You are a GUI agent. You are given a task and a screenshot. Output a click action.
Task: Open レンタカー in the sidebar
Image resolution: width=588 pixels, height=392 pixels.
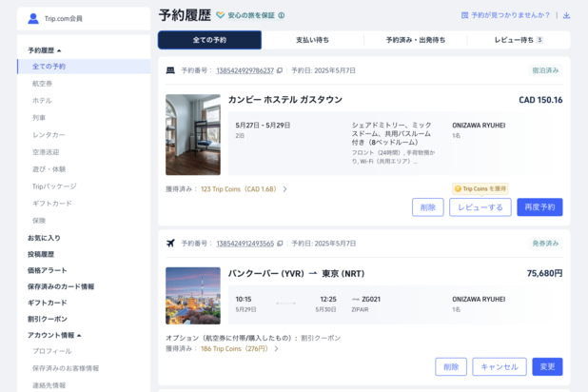tap(49, 135)
